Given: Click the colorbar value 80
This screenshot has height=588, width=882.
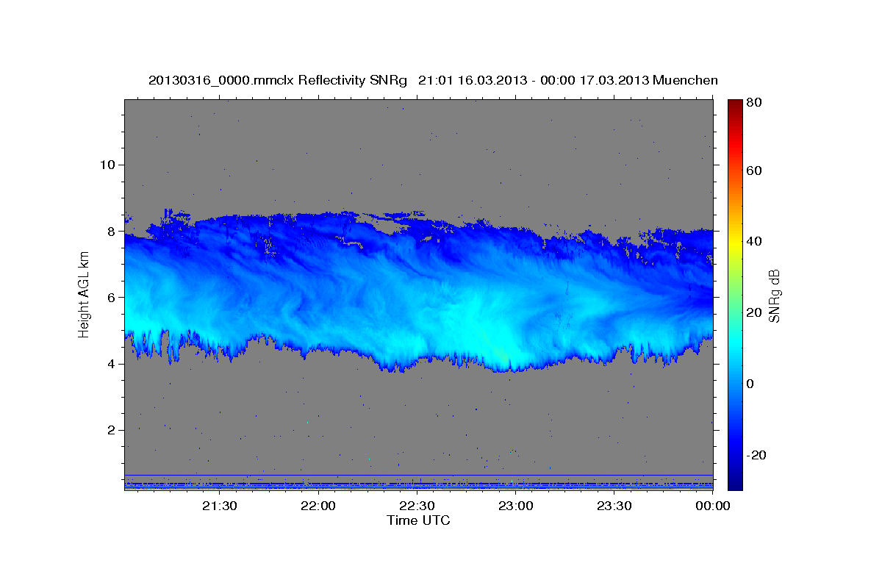Looking at the screenshot, I should click(x=754, y=104).
